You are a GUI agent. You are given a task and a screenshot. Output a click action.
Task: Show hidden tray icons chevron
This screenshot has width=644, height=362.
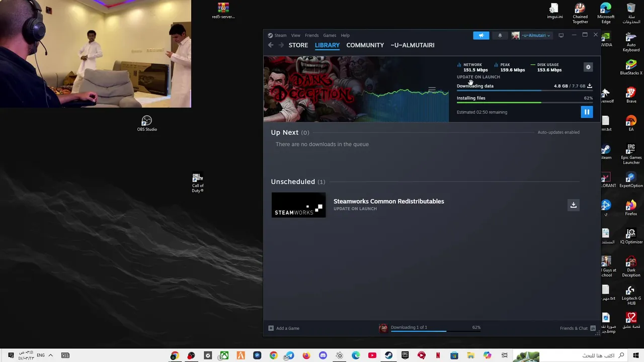pos(50,355)
